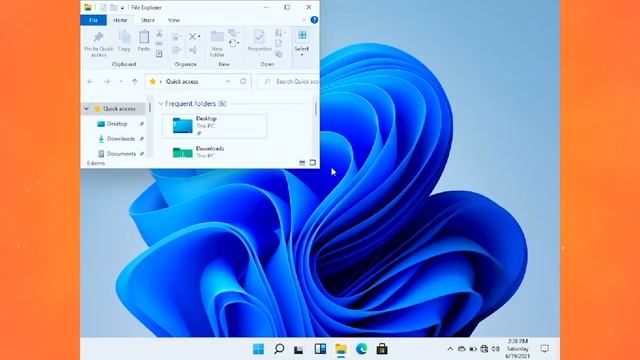Refresh the Quick access view
This screenshot has width=640, height=360.
pyautogui.click(x=243, y=81)
